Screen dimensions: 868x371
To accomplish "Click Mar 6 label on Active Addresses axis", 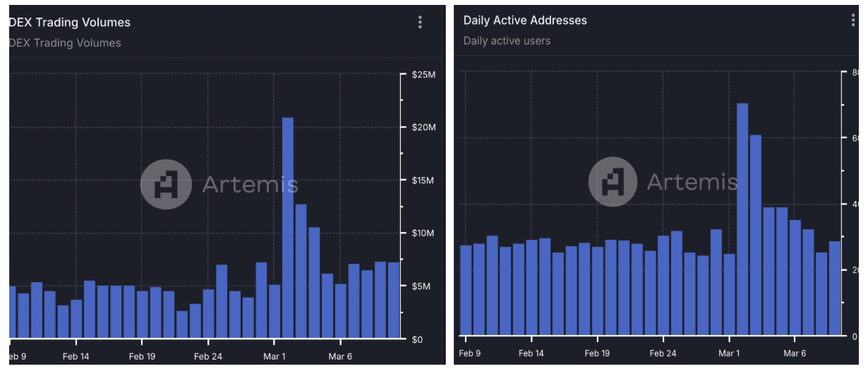I will [795, 353].
